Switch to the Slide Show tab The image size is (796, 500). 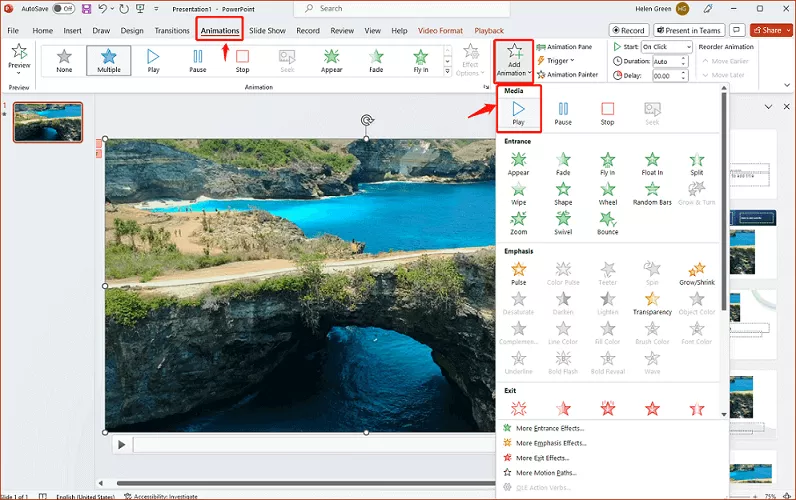[267, 30]
